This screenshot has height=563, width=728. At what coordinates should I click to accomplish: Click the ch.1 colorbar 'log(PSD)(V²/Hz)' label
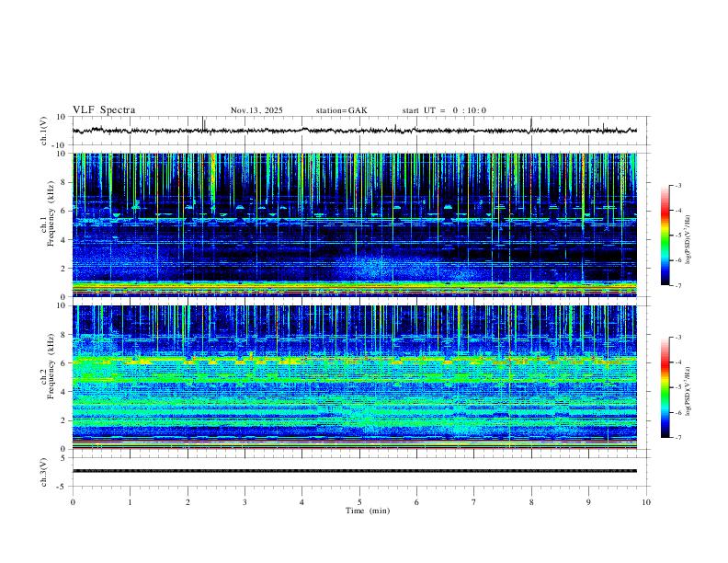[688, 239]
